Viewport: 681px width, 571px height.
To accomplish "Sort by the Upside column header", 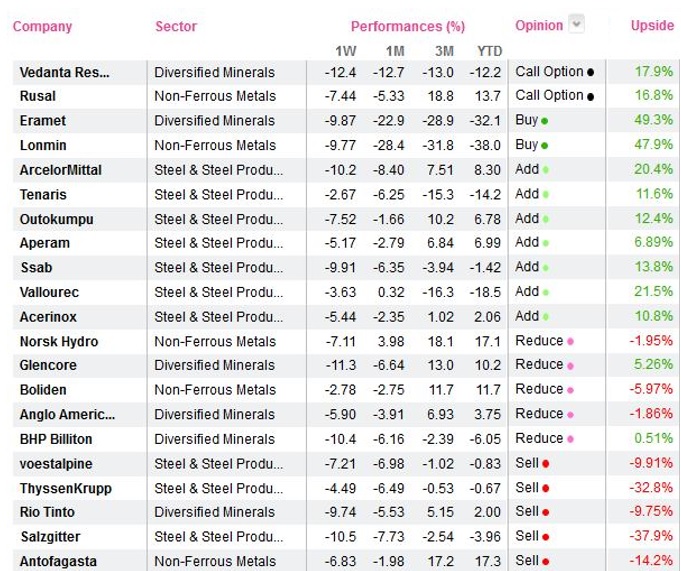I will [x=652, y=26].
